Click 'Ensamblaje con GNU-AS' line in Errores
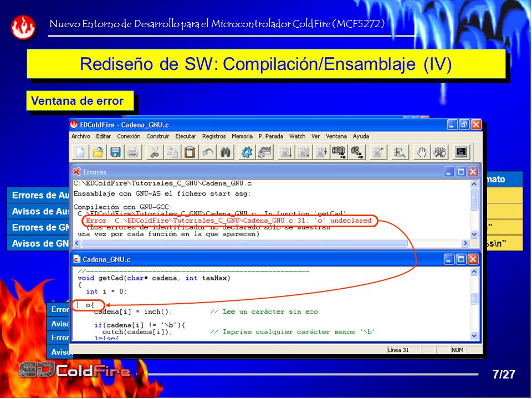The height and width of the screenshot is (399, 532). coord(162,194)
